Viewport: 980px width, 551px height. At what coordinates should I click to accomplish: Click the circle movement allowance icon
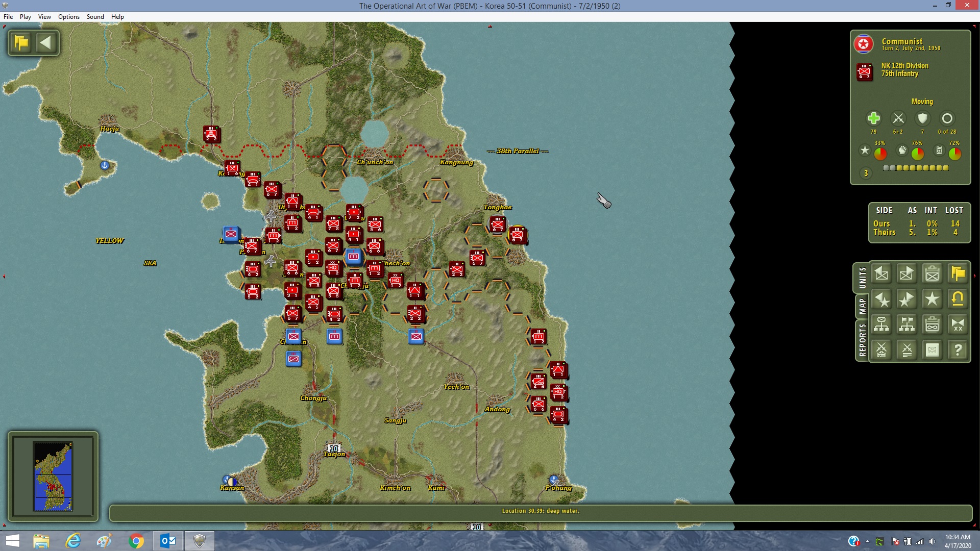click(x=947, y=118)
